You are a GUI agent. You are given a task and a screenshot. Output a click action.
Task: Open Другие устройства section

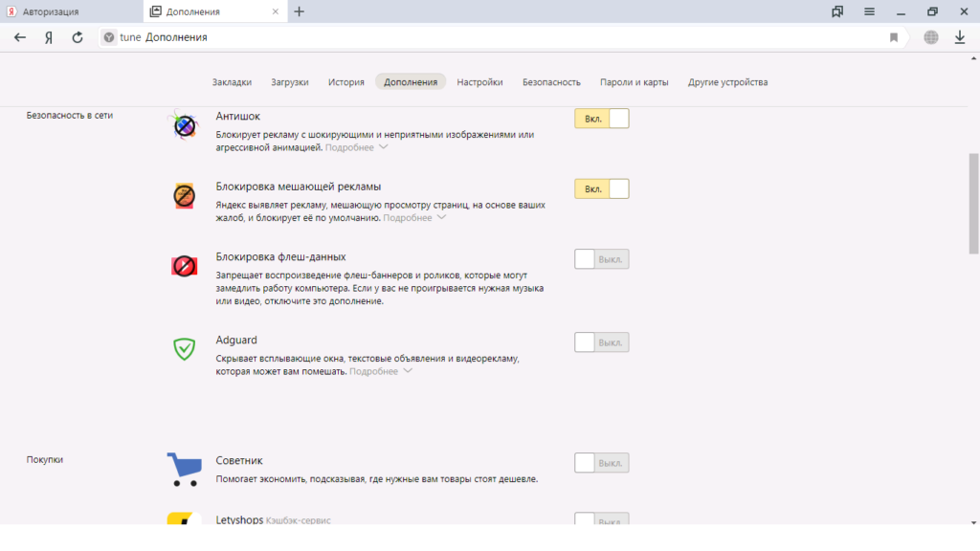(x=727, y=82)
